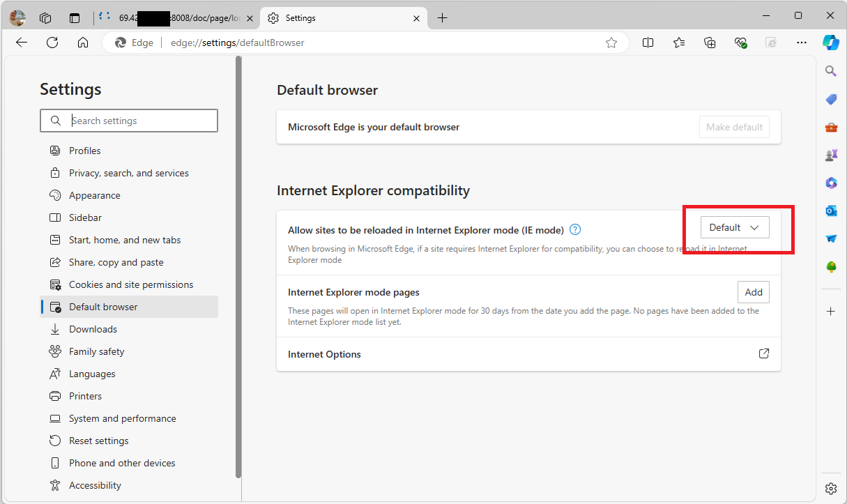The height and width of the screenshot is (504, 847).
Task: Open Privacy, search, and services settings
Action: 130,173
